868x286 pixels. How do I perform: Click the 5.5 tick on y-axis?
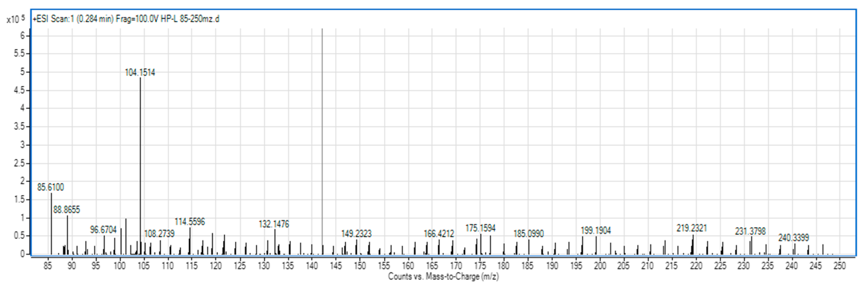point(19,54)
